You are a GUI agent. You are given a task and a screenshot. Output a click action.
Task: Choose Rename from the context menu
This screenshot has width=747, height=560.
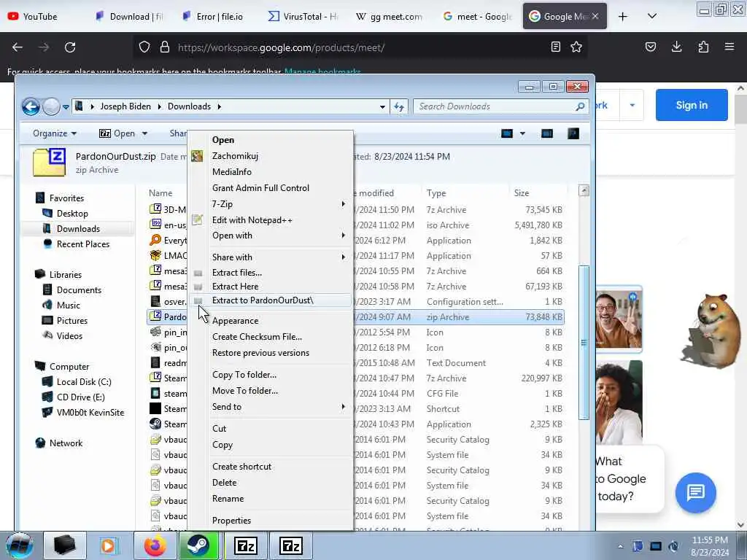[271, 499]
